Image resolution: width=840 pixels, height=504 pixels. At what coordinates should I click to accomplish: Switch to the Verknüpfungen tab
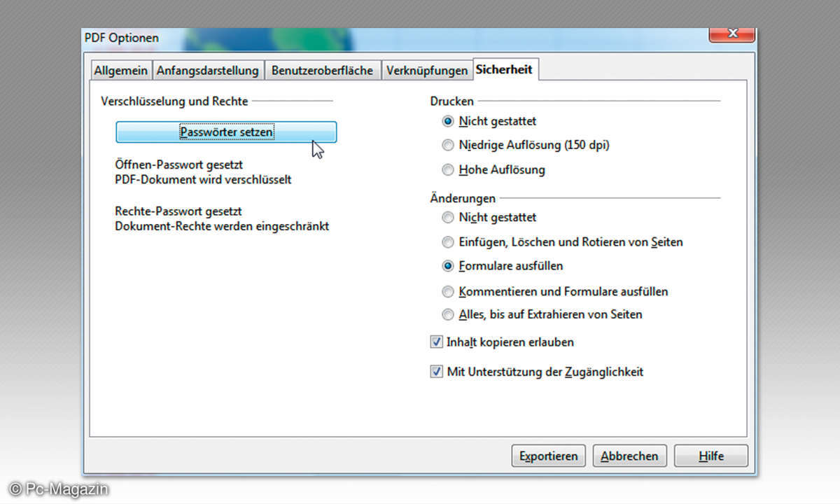pos(427,71)
